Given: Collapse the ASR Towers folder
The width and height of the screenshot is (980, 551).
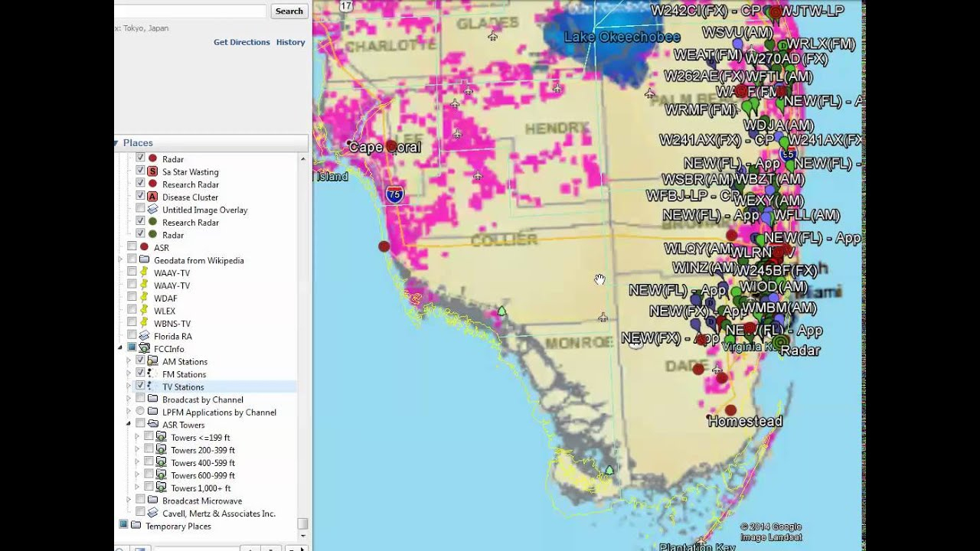Looking at the screenshot, I should point(129,424).
